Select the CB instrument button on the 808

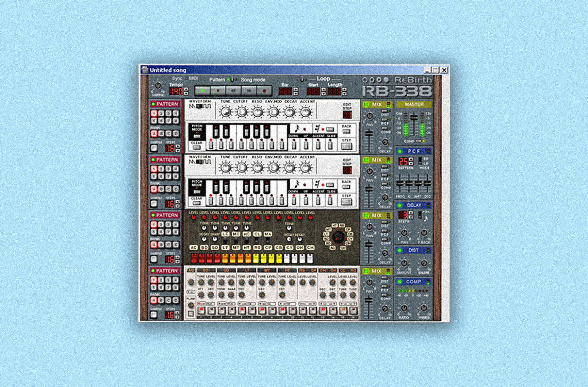tap(278, 248)
